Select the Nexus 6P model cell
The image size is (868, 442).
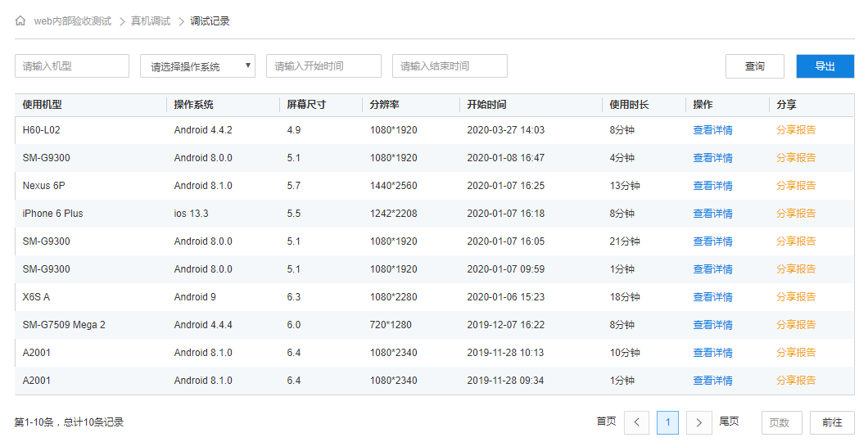tap(43, 185)
